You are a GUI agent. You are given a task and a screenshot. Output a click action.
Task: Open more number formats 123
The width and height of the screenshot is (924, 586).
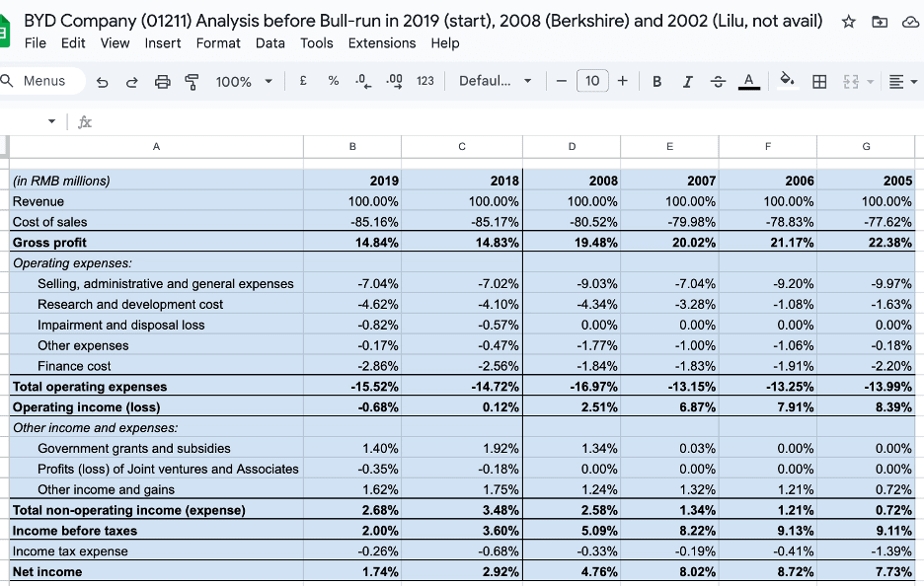[x=424, y=81]
